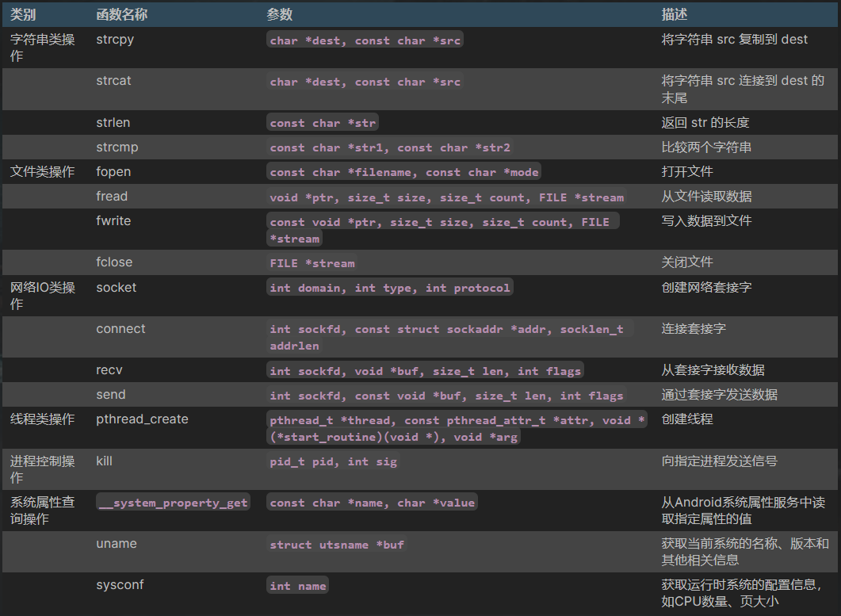Select the kill function name

(104, 461)
